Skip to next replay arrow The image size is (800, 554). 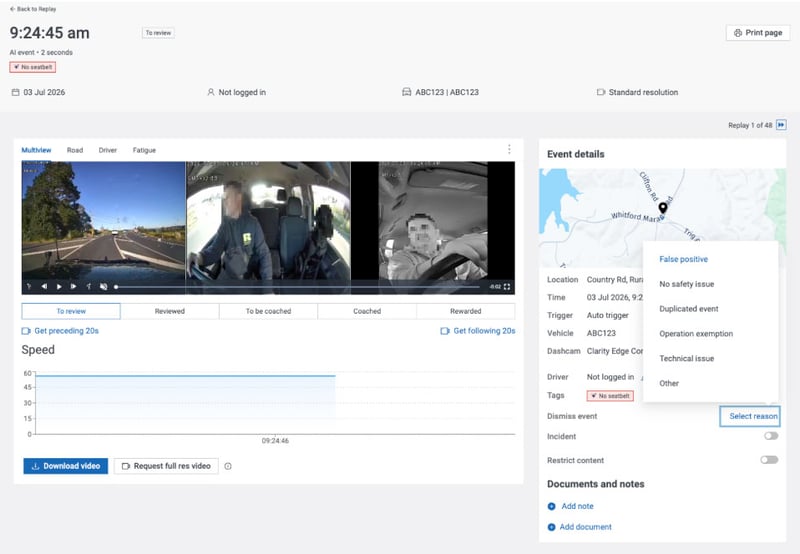click(x=781, y=125)
